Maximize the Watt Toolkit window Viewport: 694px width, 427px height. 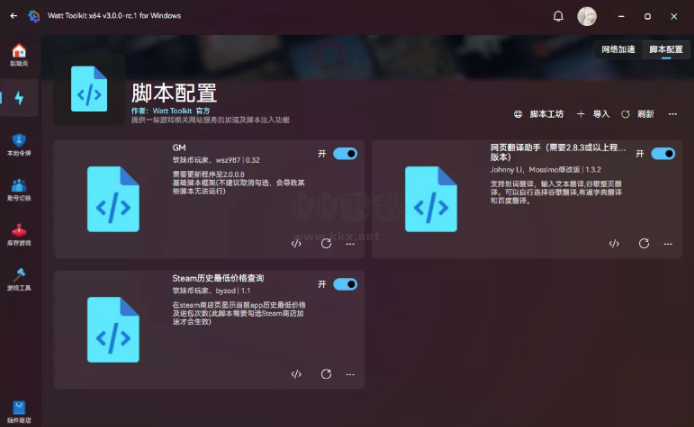click(648, 16)
